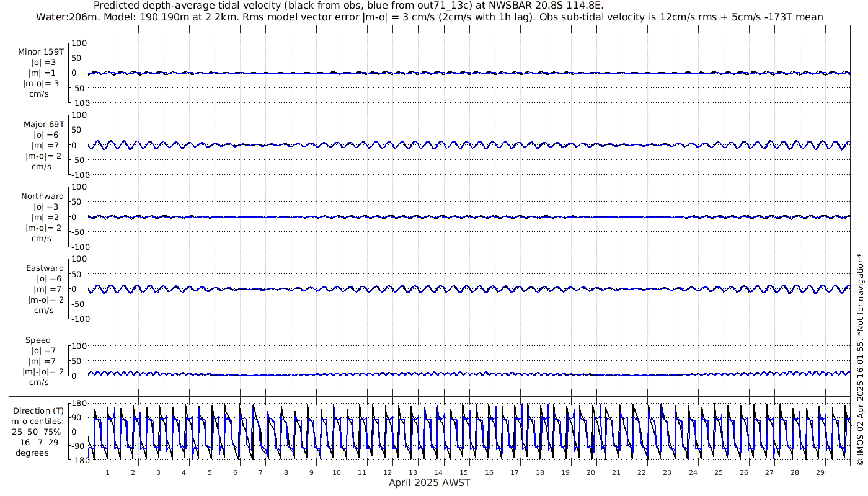The image size is (868, 496).
Task: Click the x-axis date tick '5'
Action: [210, 472]
